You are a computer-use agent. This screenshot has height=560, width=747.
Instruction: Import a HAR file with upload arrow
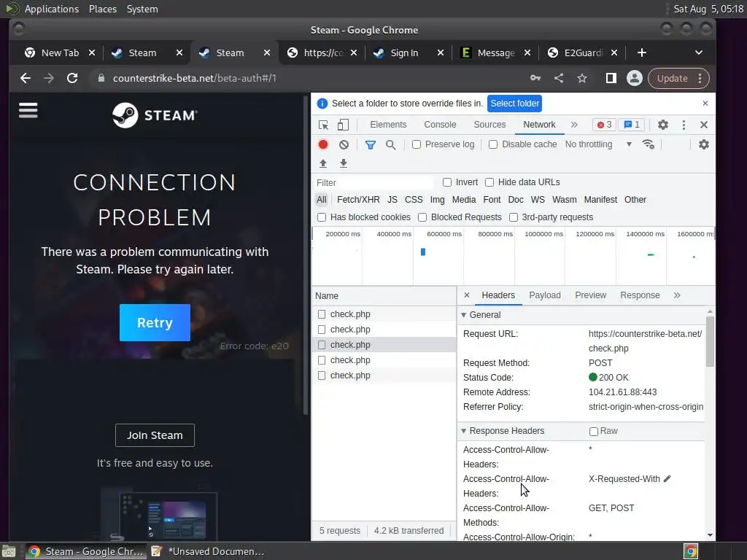[323, 163]
